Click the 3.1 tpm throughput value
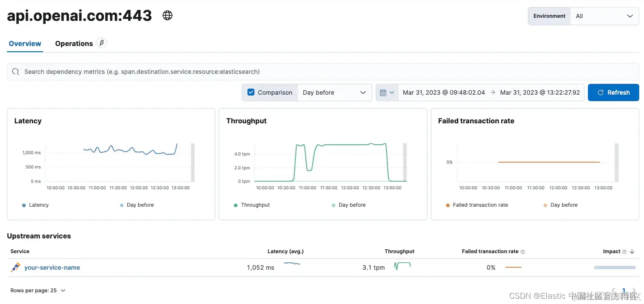 pos(374,268)
